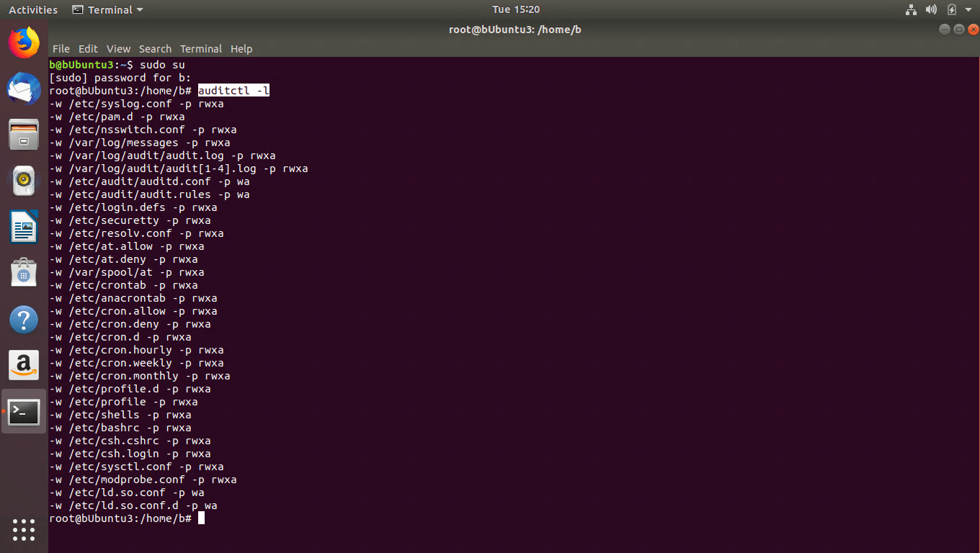Open the Terminal menu in menubar
This screenshot has width=980, height=553.
[201, 49]
